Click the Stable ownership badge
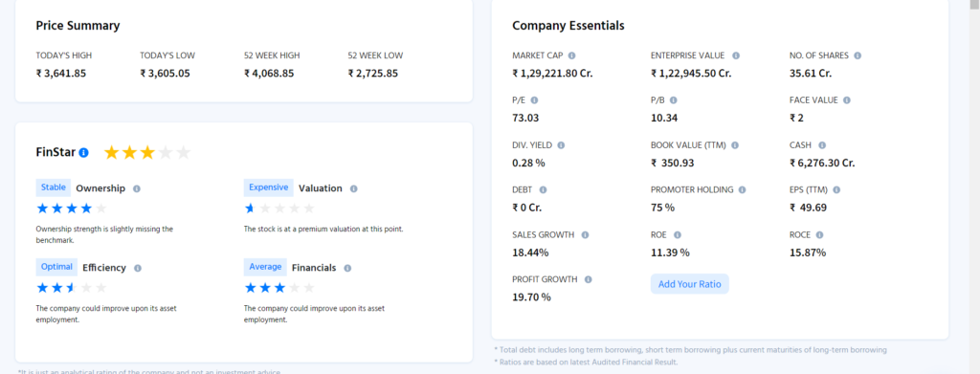Viewport: 980px width, 374px height. 54,187
